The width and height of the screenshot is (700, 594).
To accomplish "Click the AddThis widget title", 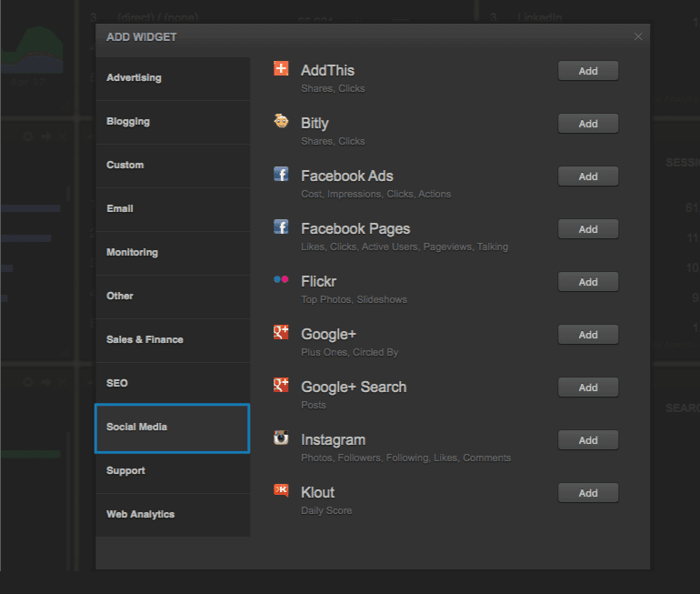I will (327, 71).
